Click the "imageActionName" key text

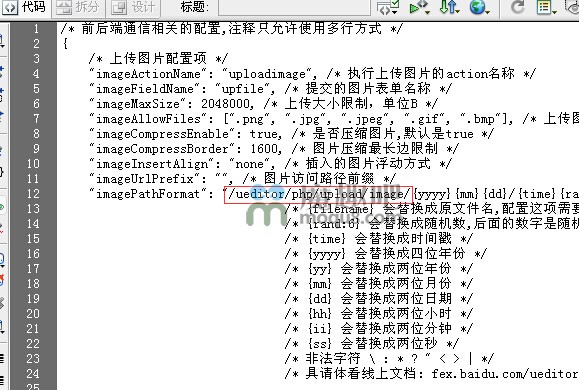(x=148, y=74)
